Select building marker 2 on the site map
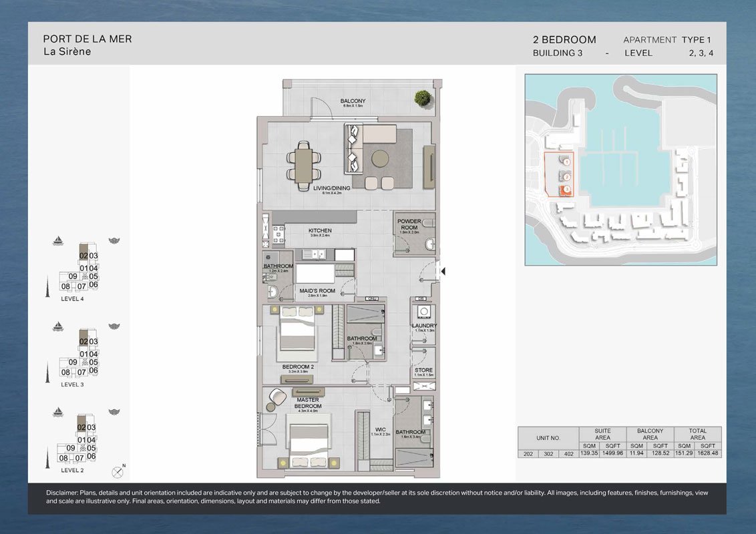This screenshot has width=756, height=534. click(x=566, y=177)
